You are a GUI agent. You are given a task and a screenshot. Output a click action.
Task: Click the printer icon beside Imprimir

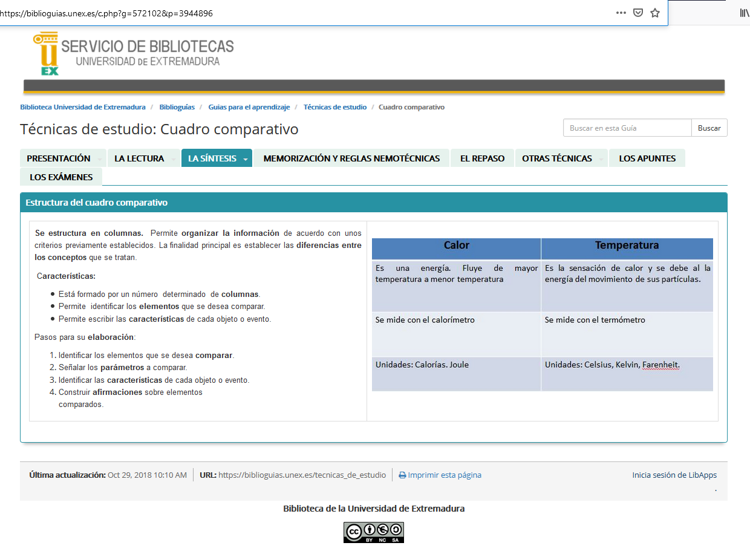(x=402, y=475)
